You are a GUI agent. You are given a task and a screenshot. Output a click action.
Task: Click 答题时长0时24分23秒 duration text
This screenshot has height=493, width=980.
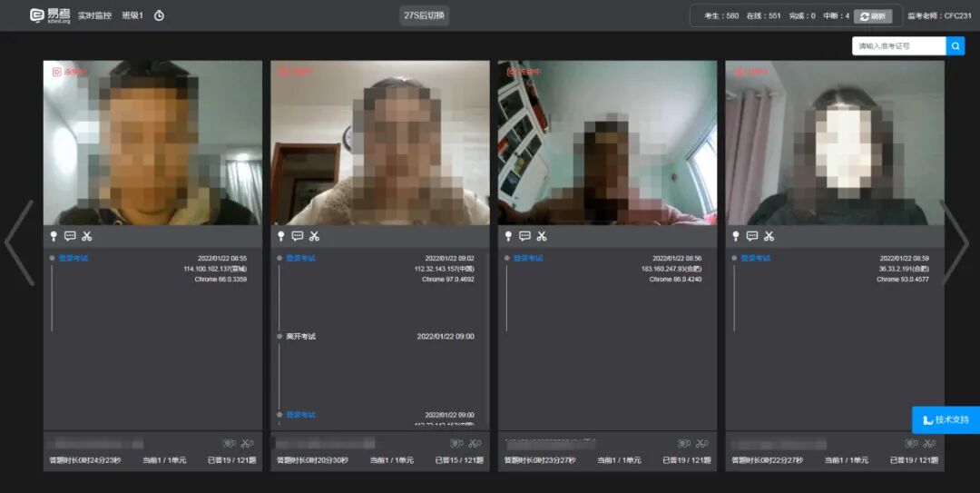85,459
